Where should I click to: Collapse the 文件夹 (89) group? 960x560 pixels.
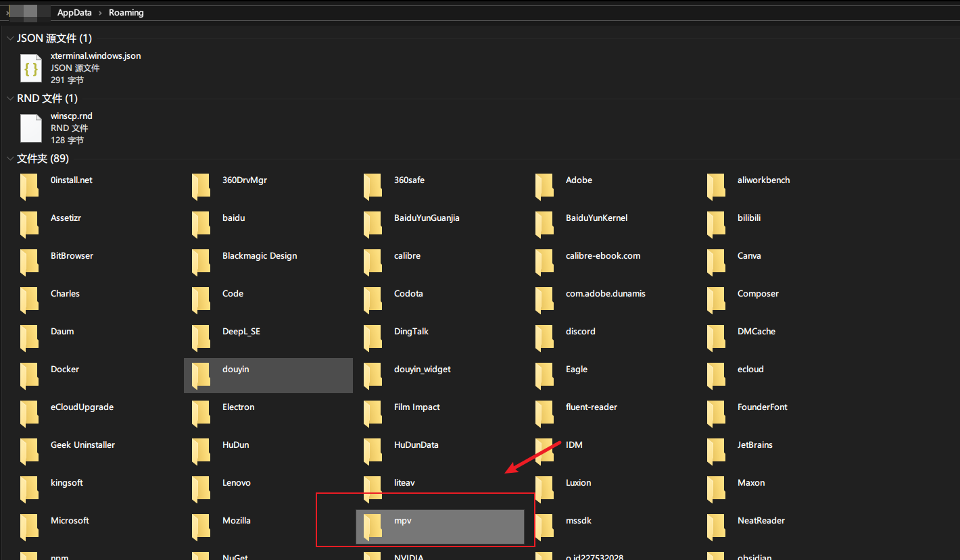[10, 159]
